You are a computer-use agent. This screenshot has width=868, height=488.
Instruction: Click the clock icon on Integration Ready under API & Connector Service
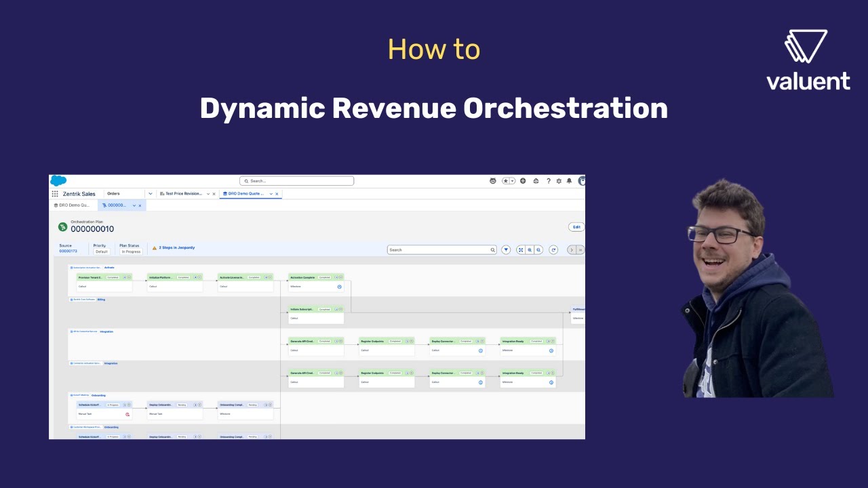tap(551, 350)
